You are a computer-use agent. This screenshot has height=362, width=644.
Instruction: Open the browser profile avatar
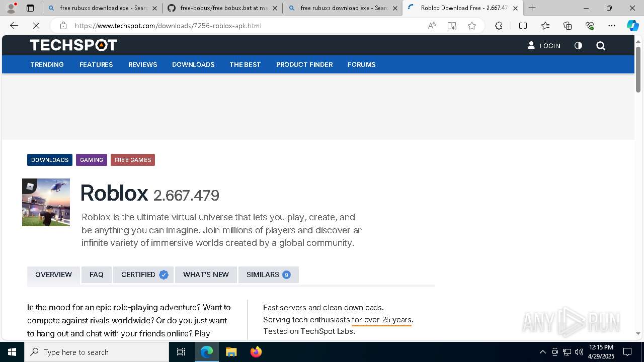click(11, 8)
